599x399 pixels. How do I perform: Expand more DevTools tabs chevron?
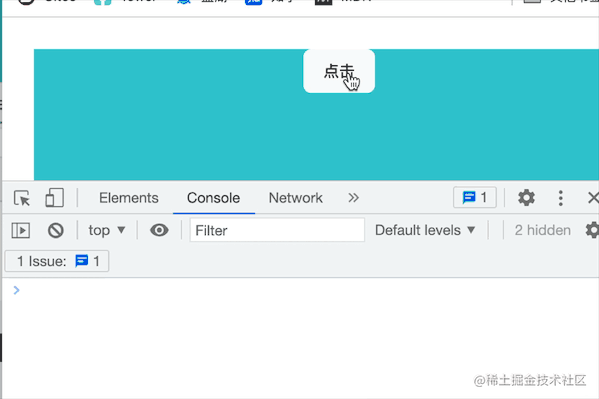tap(353, 198)
